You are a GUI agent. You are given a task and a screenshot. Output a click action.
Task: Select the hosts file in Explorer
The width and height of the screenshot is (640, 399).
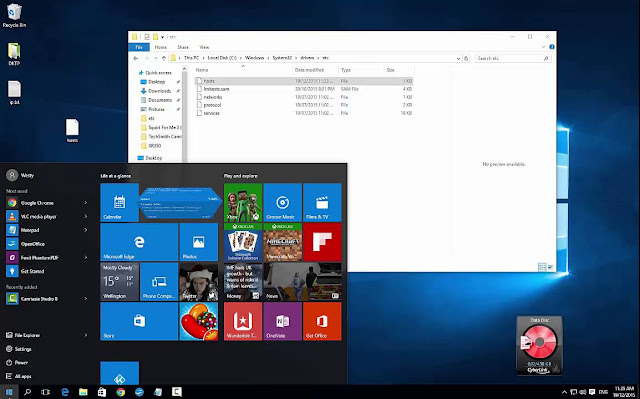click(x=304, y=81)
